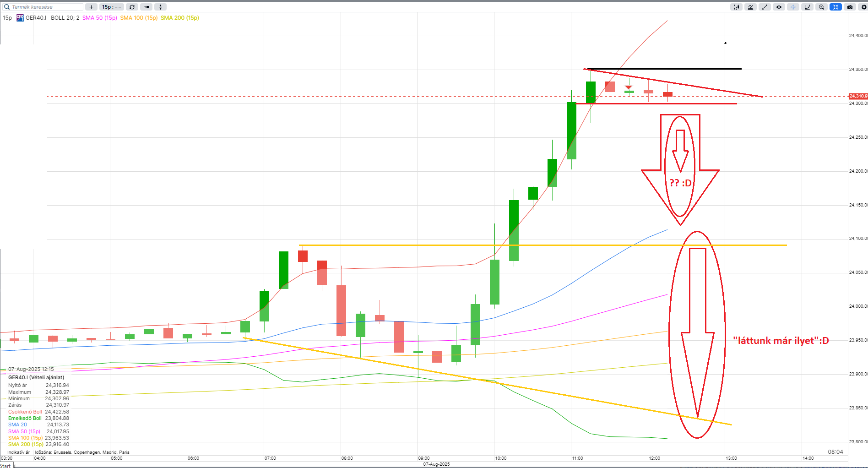Click the curve scale icon in toolbar

807,7
